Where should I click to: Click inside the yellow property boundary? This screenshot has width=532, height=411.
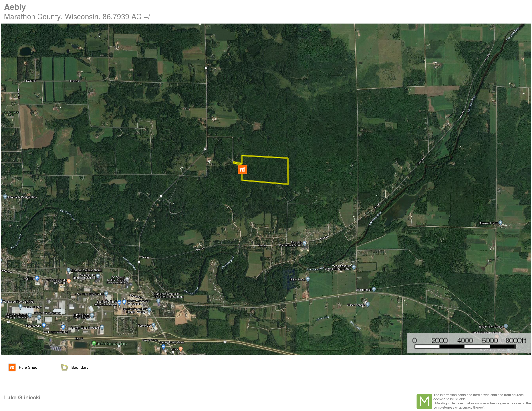coord(265,170)
